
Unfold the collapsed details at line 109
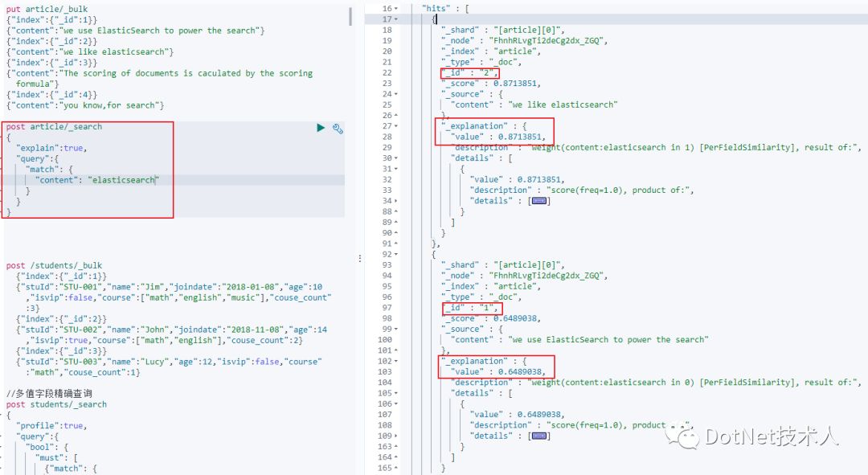[396, 436]
